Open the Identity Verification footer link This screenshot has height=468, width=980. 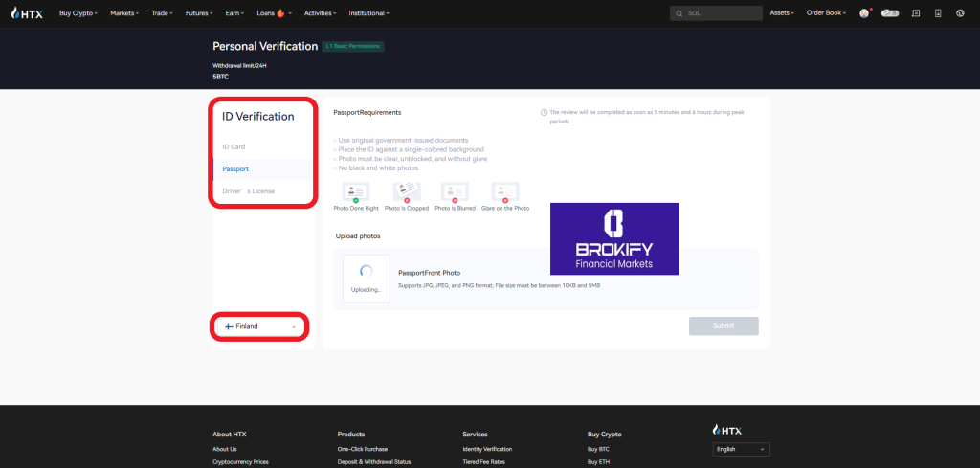(486, 449)
